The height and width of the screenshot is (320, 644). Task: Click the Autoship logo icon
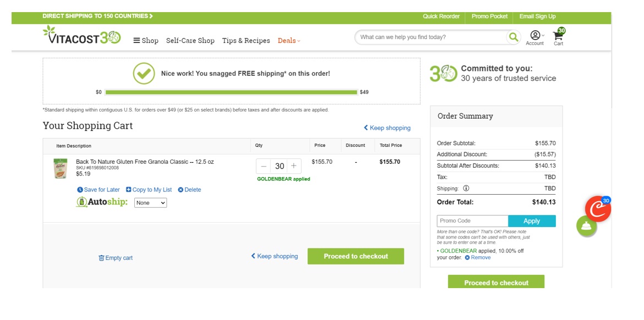[102, 202]
